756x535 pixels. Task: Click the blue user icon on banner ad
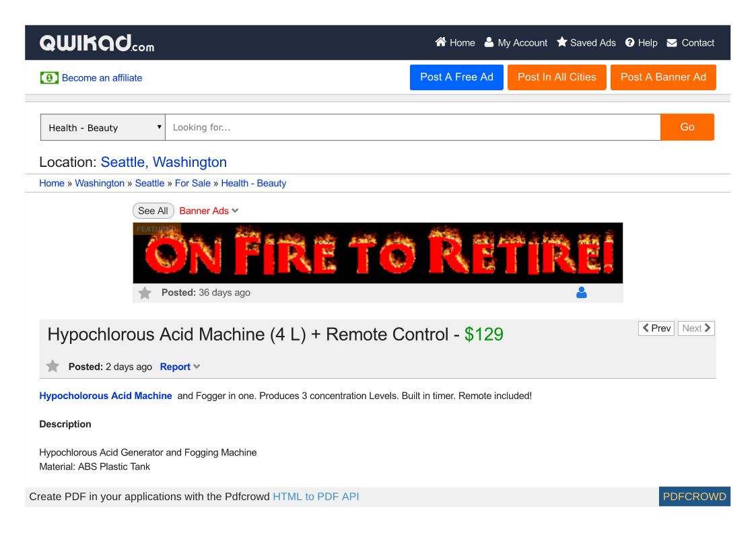582,293
